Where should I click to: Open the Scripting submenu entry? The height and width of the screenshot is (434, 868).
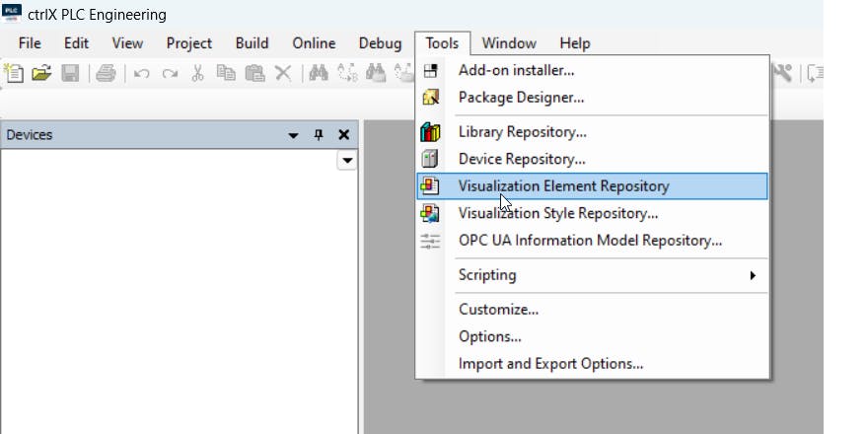coord(593,275)
